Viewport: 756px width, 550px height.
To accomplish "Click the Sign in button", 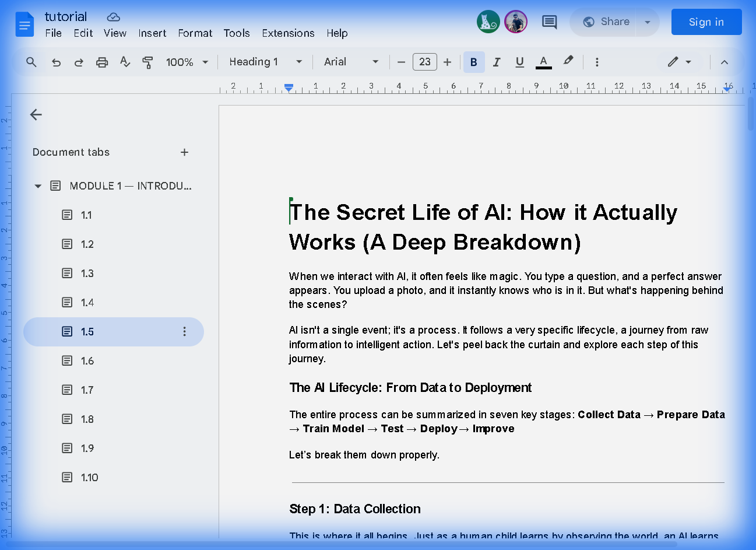I will [706, 22].
